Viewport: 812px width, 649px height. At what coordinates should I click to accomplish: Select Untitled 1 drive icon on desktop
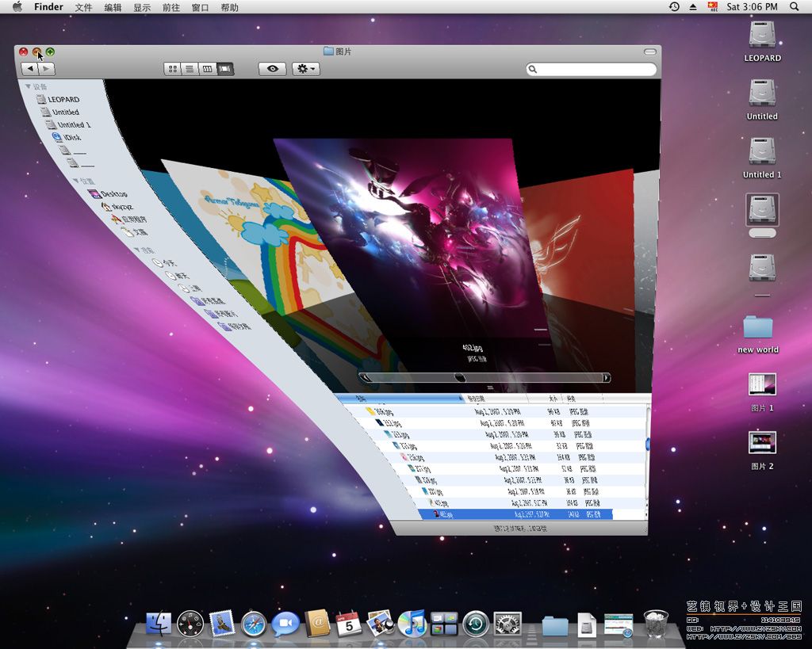pyautogui.click(x=762, y=151)
